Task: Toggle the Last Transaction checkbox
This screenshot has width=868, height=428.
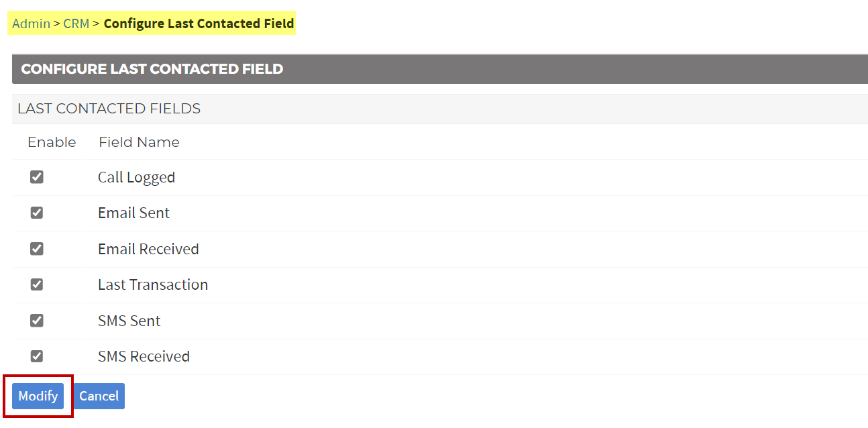Action: [37, 284]
